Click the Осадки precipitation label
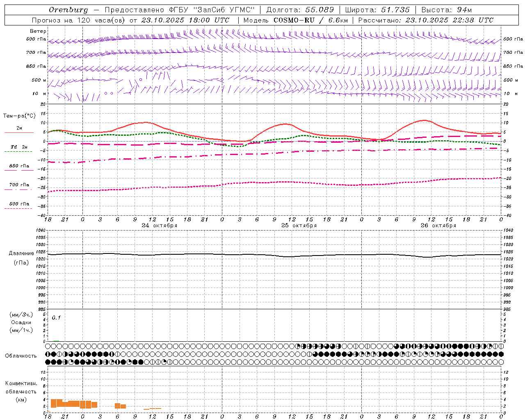 point(21,322)
